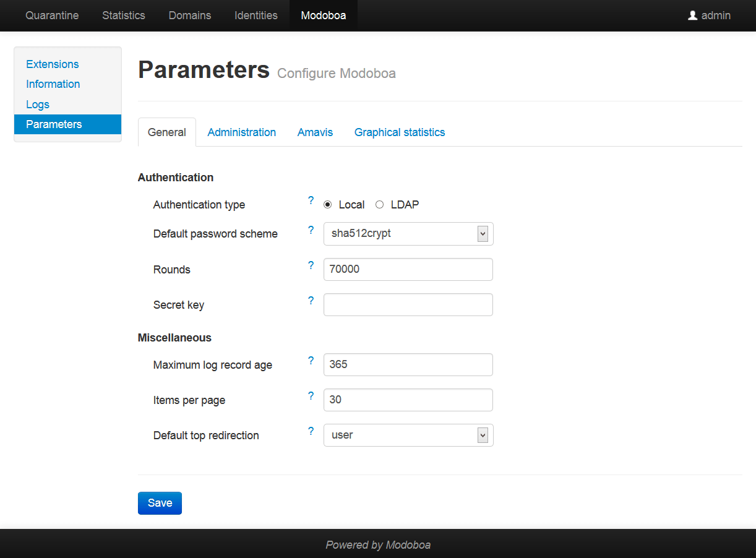
Task: Switch to the Administration tab
Action: click(x=241, y=132)
